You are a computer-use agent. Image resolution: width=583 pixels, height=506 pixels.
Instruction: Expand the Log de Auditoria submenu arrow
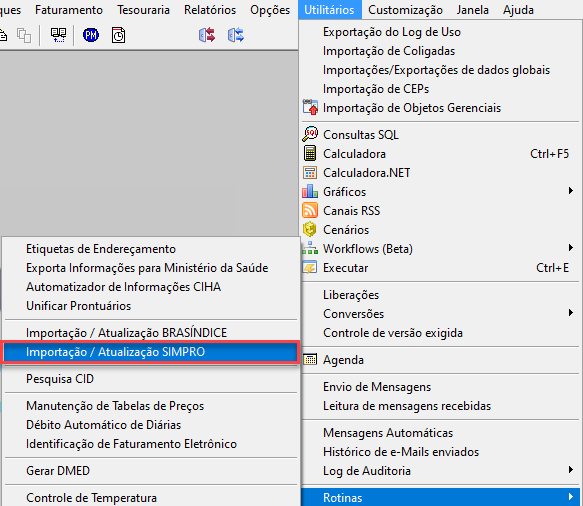570,470
